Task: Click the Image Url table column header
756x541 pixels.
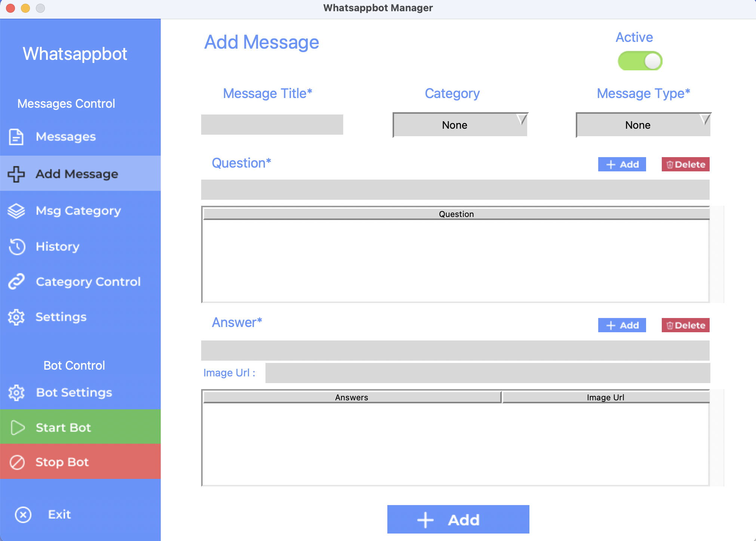Action: 606,397
